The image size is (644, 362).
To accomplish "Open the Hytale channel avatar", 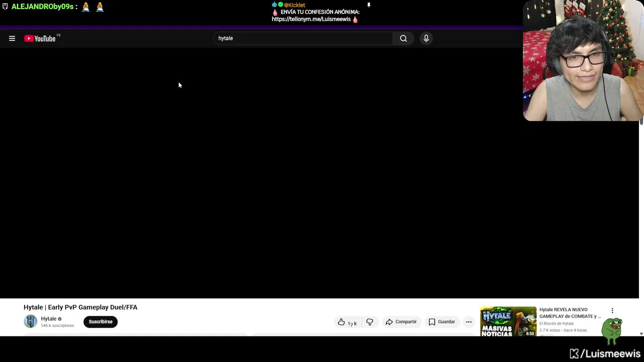I will (x=31, y=321).
